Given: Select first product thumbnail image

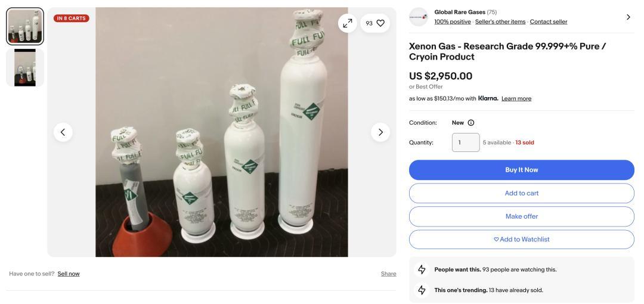Looking at the screenshot, I should (25, 26).
